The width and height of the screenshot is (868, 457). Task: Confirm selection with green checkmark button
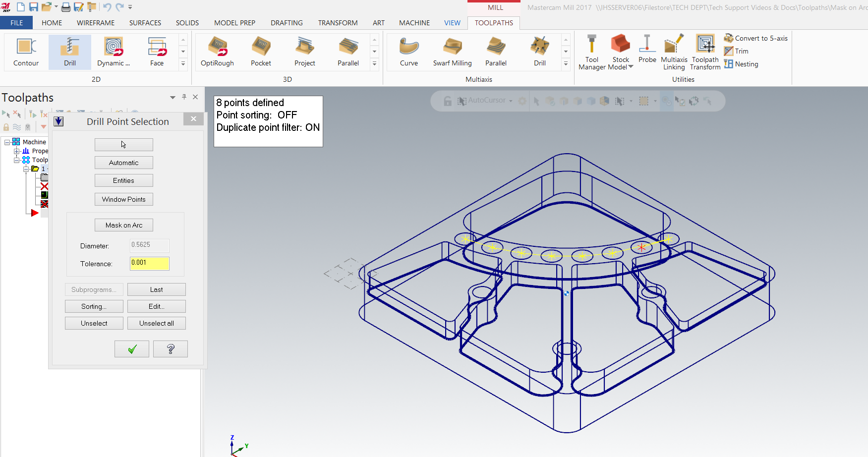tap(132, 349)
